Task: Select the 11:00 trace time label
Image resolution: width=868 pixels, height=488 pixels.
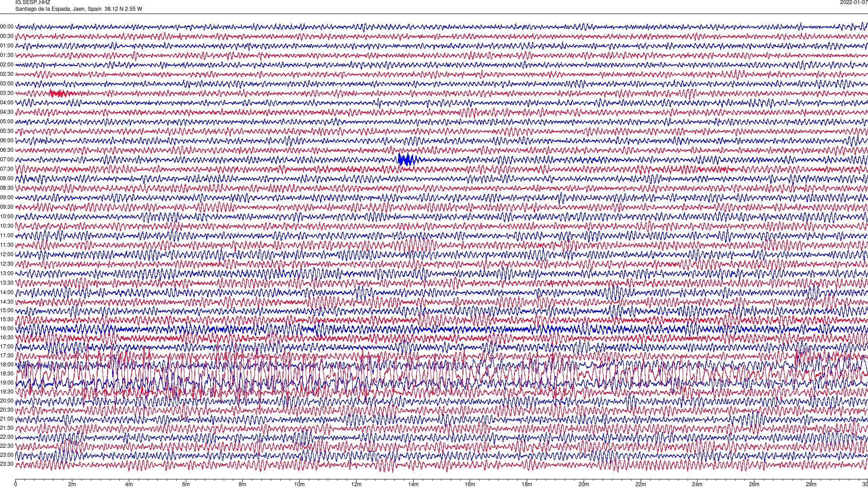Action: point(7,235)
